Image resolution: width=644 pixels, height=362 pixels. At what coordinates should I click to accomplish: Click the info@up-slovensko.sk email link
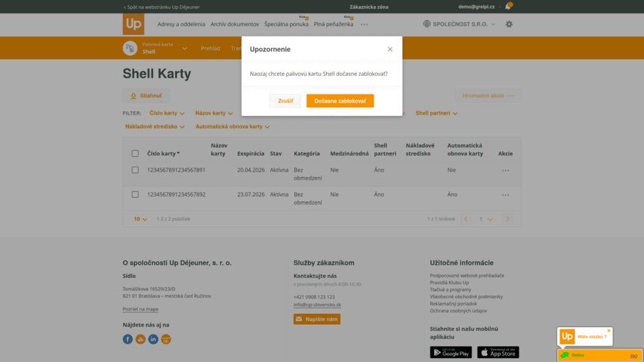(x=317, y=304)
